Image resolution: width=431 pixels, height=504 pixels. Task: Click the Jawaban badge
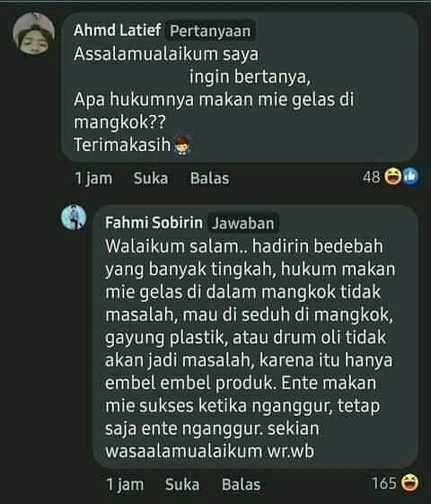pyautogui.click(x=242, y=224)
